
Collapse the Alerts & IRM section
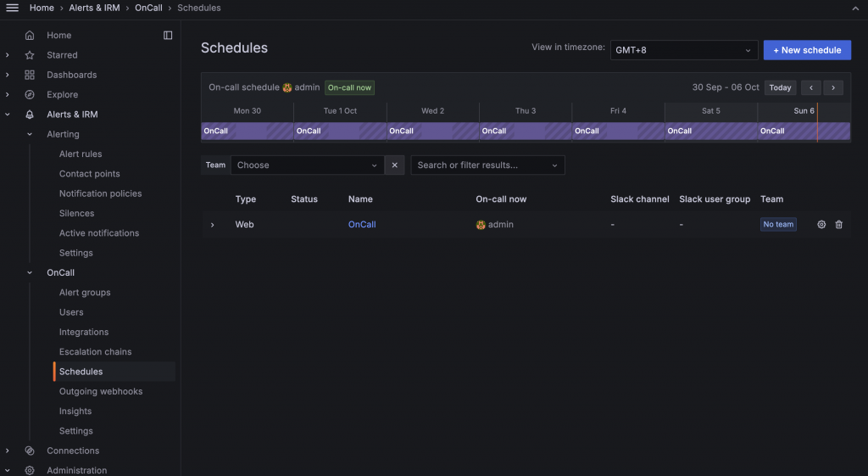[7, 115]
